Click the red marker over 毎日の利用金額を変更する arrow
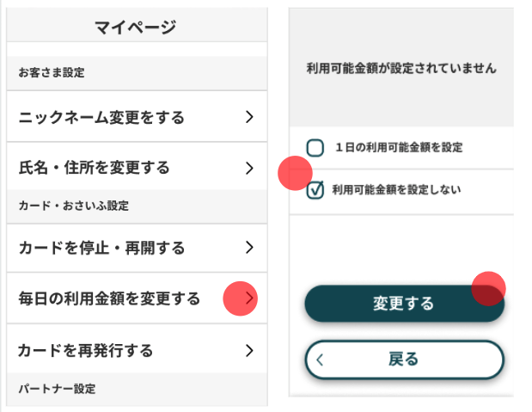Viewport: 532px width, 412px height. [241, 298]
